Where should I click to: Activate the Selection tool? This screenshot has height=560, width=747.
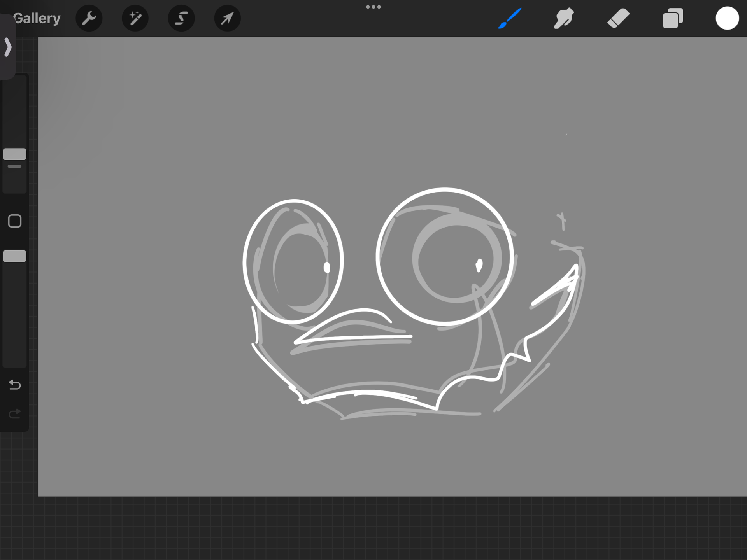(181, 18)
